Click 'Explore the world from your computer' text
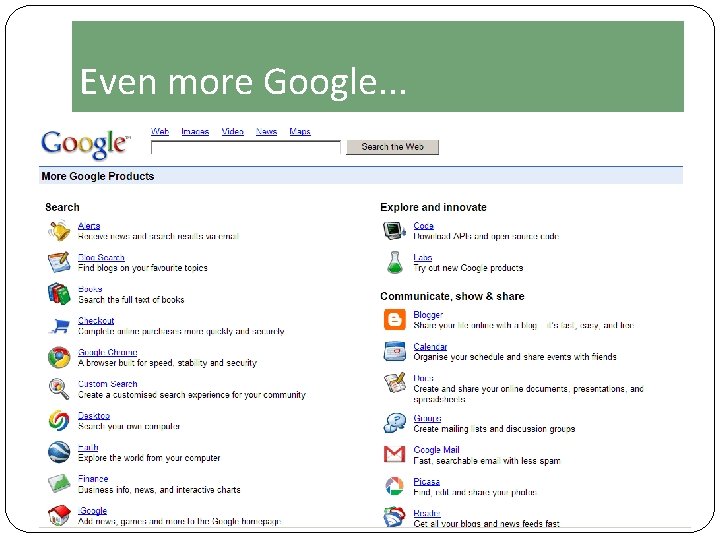This screenshot has width=720, height=540. [x=149, y=458]
